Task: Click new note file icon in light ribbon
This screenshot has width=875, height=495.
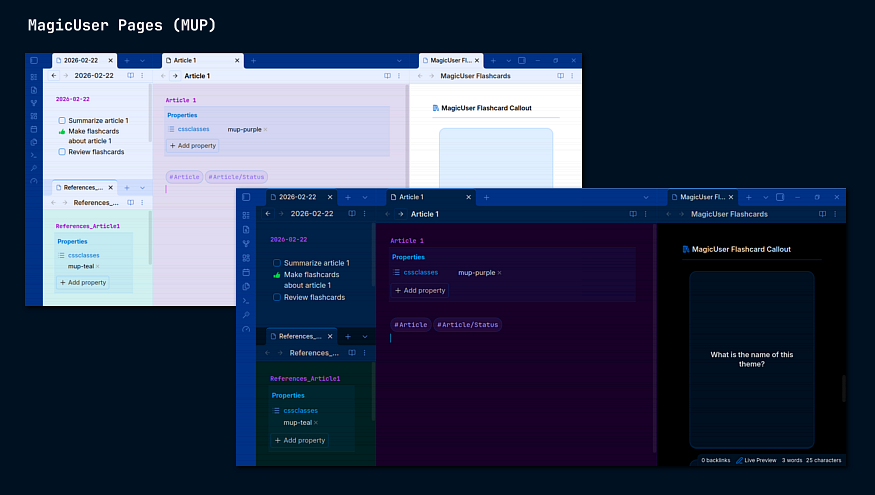Action: [34, 90]
